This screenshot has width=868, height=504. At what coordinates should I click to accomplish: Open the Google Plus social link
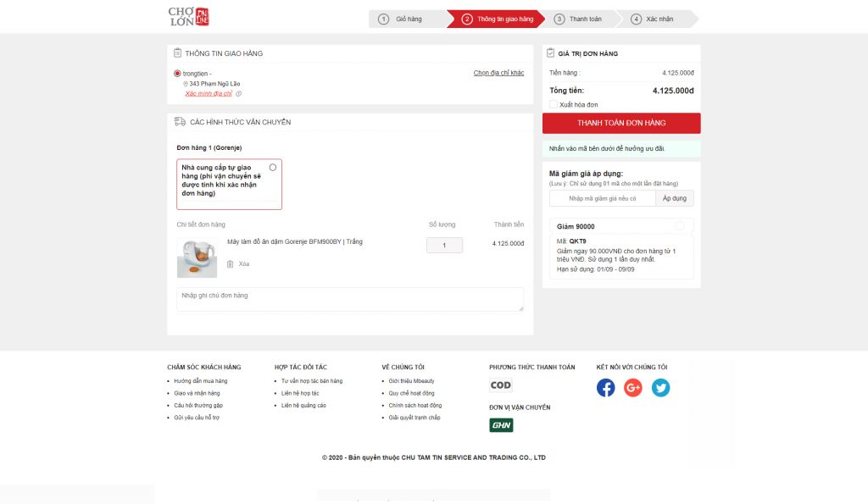(632, 388)
